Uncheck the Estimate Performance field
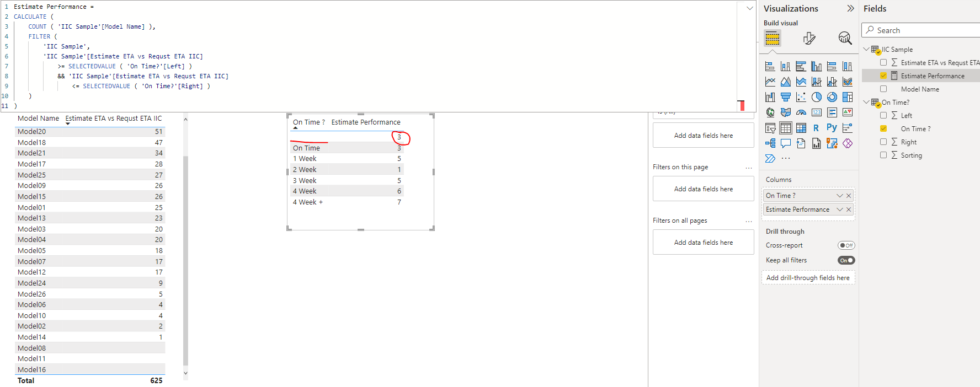Screen dimensions: 980x387 [x=883, y=76]
